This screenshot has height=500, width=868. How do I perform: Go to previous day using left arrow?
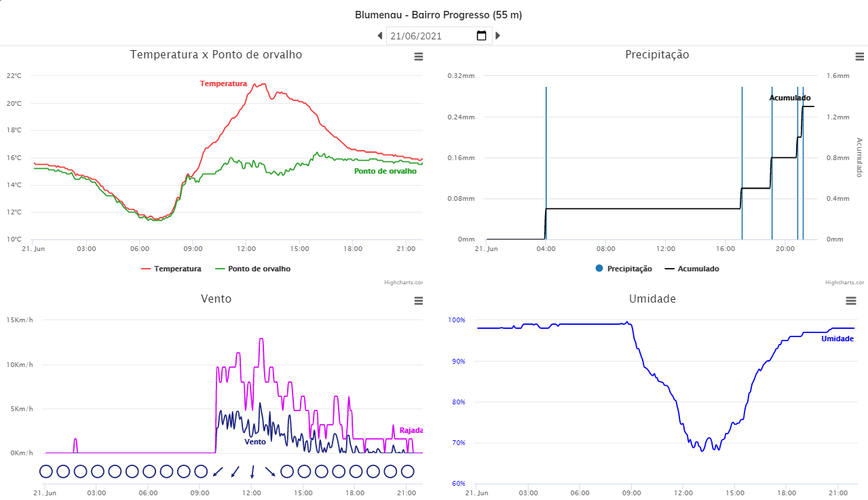(380, 36)
